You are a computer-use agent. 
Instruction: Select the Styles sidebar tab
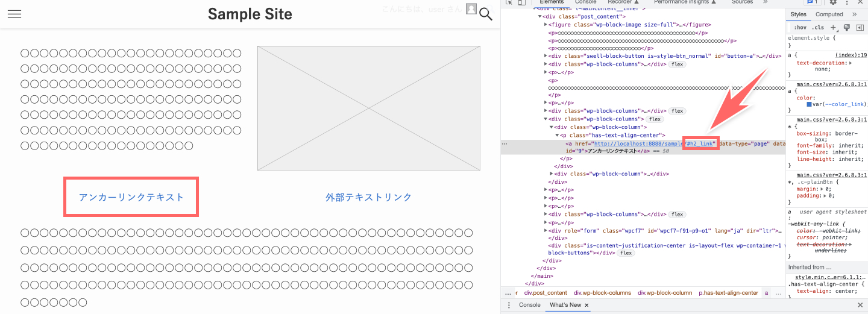click(x=799, y=14)
